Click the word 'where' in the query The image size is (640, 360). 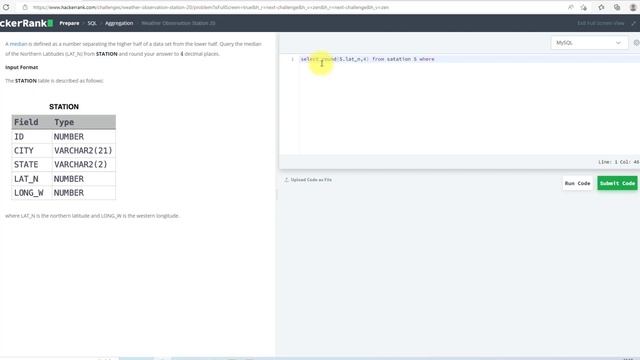427,59
